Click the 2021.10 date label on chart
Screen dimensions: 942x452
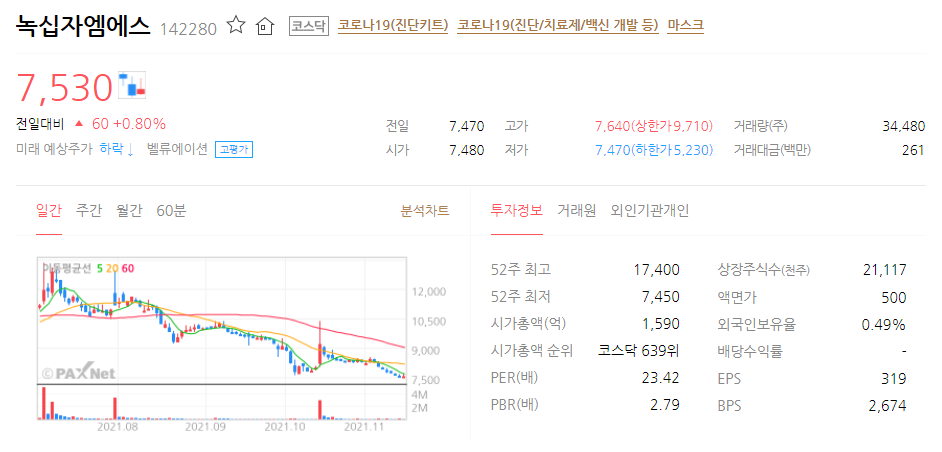coord(285,427)
